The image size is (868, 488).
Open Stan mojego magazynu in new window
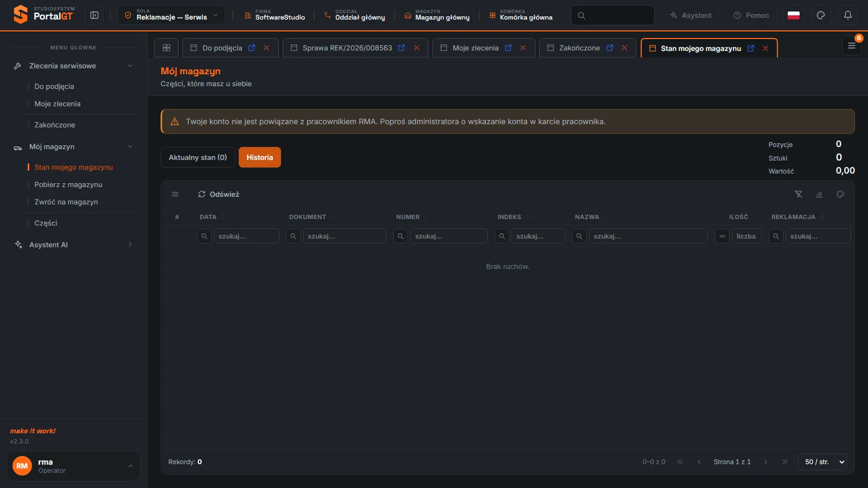click(751, 48)
